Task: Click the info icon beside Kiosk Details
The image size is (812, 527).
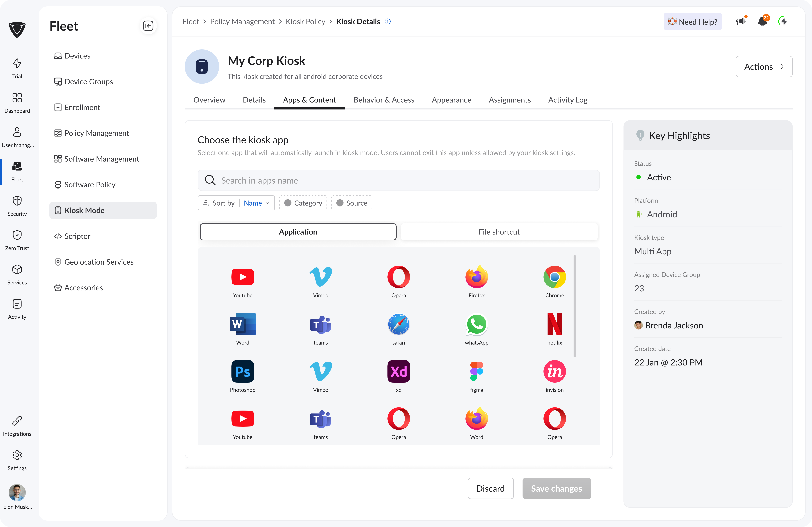Action: point(388,21)
